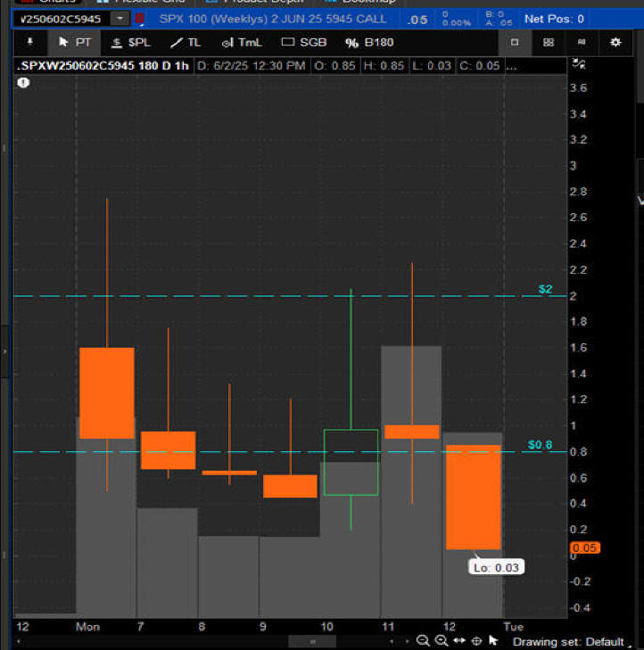The width and height of the screenshot is (644, 650).
Task: Select the PT pointer tool
Action: 75,42
